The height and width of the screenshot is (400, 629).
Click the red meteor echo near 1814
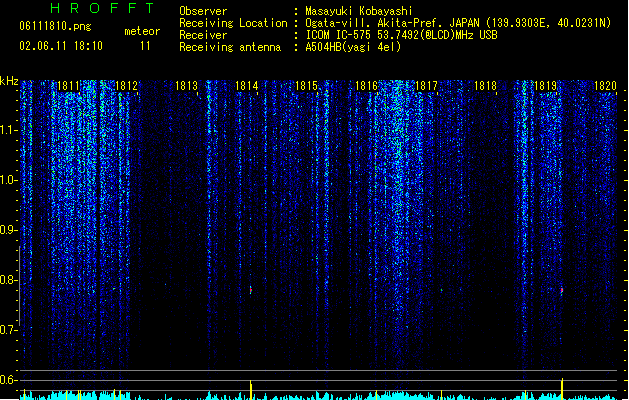coord(251,290)
